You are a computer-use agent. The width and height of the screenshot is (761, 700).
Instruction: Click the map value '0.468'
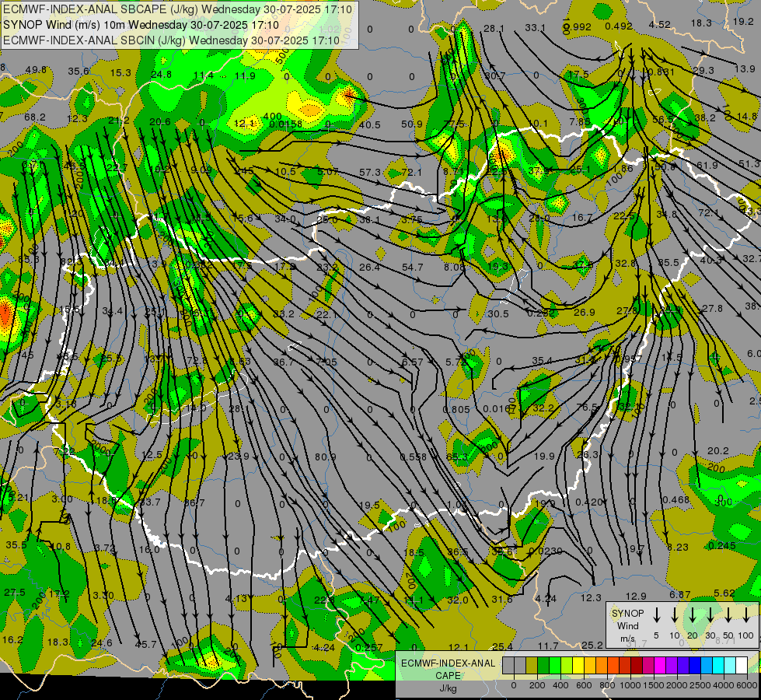675,499
